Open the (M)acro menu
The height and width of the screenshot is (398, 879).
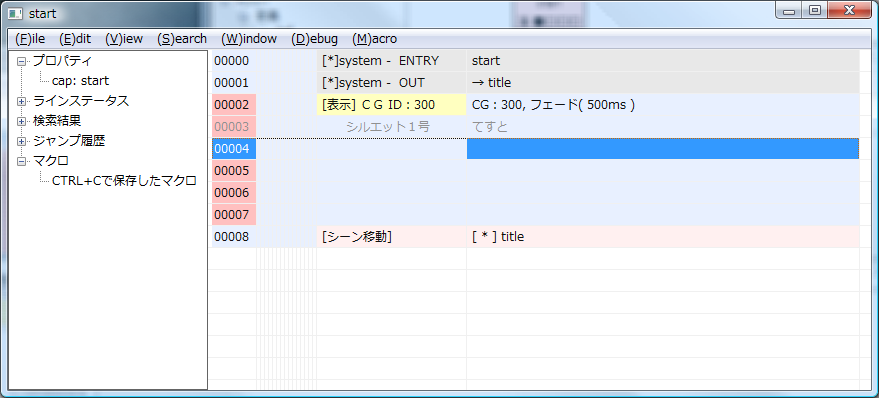point(374,39)
